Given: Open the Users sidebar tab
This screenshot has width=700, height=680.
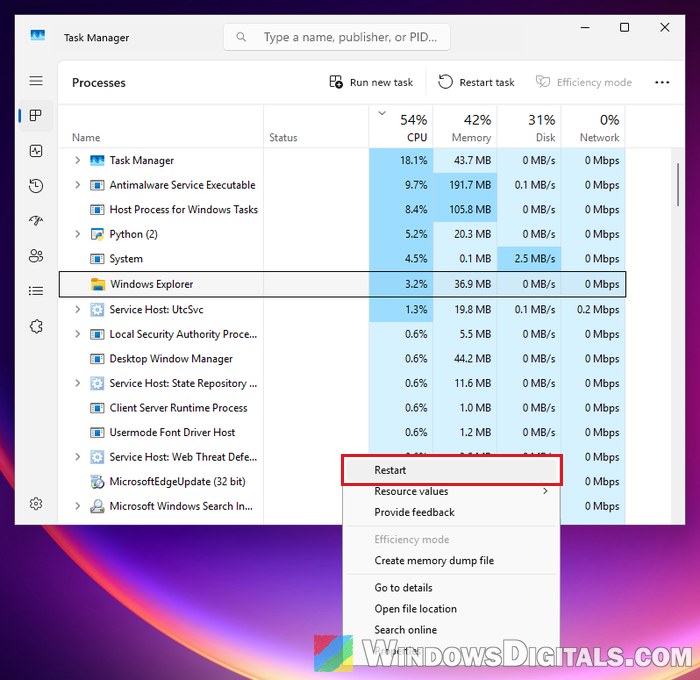Looking at the screenshot, I should (36, 256).
